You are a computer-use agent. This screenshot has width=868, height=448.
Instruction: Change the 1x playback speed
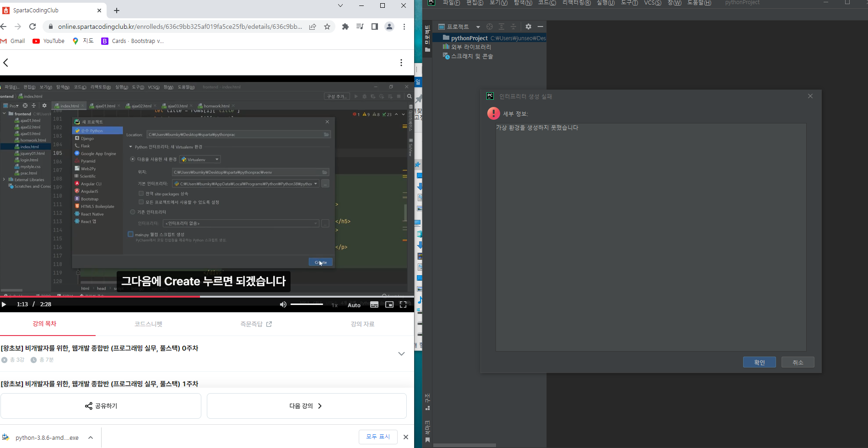pyautogui.click(x=334, y=305)
